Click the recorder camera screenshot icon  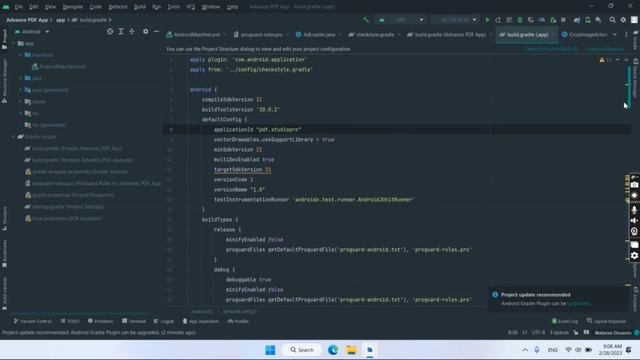pyautogui.click(x=634, y=185)
